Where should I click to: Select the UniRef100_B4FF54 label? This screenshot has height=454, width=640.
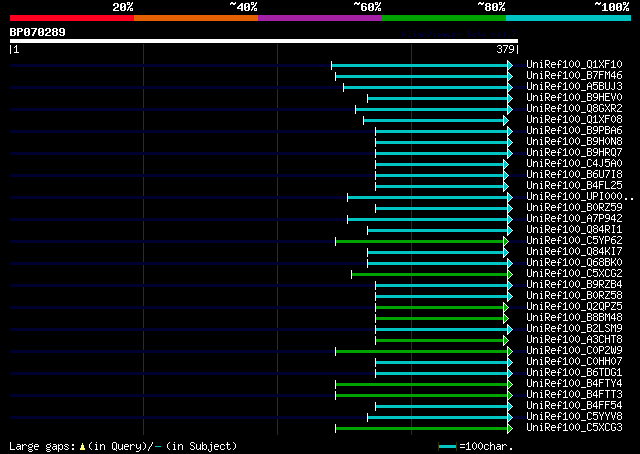(x=574, y=406)
